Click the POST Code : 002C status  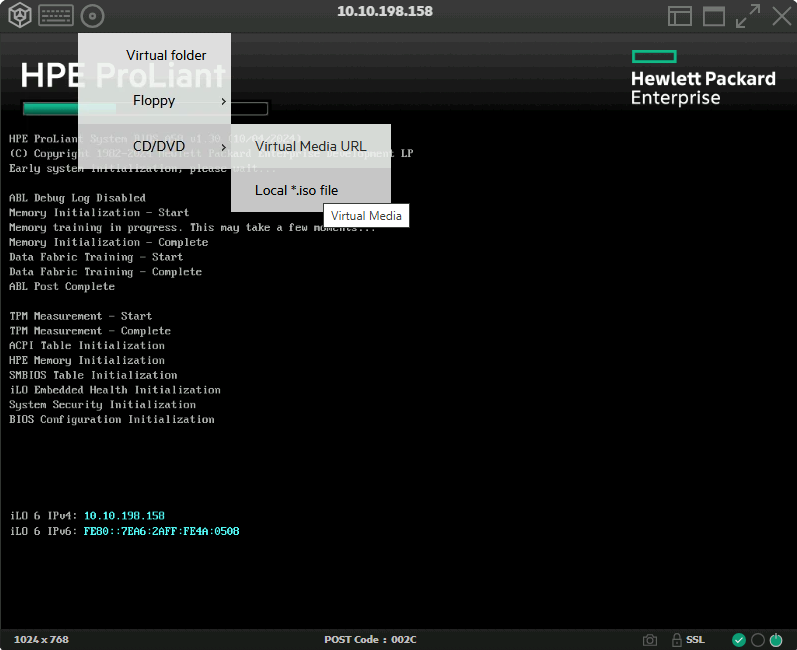[x=370, y=639]
